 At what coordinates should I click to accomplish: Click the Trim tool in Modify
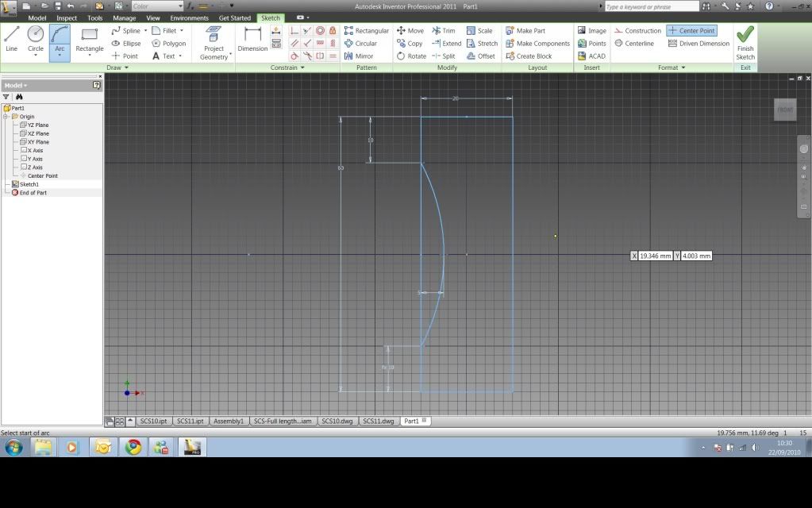click(443, 31)
